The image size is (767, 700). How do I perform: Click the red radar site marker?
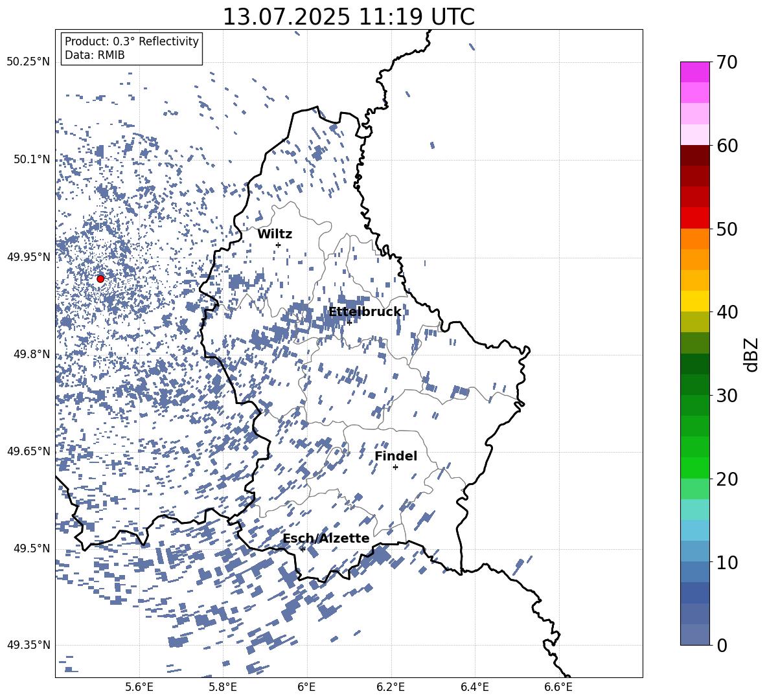[x=100, y=278]
